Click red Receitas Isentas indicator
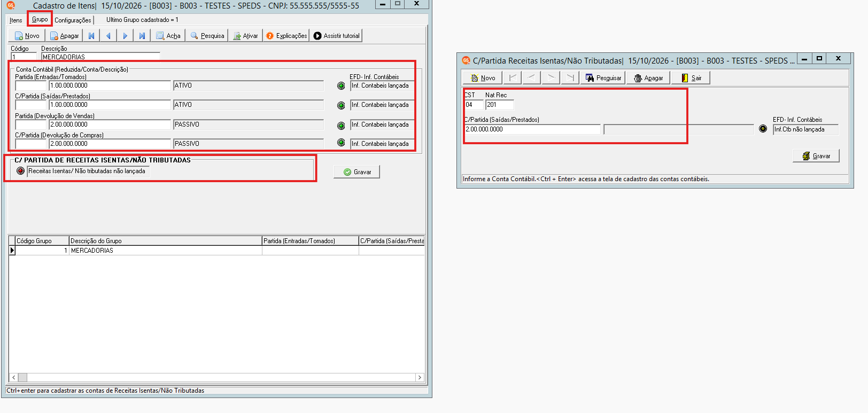The width and height of the screenshot is (868, 413). pyautogui.click(x=20, y=171)
